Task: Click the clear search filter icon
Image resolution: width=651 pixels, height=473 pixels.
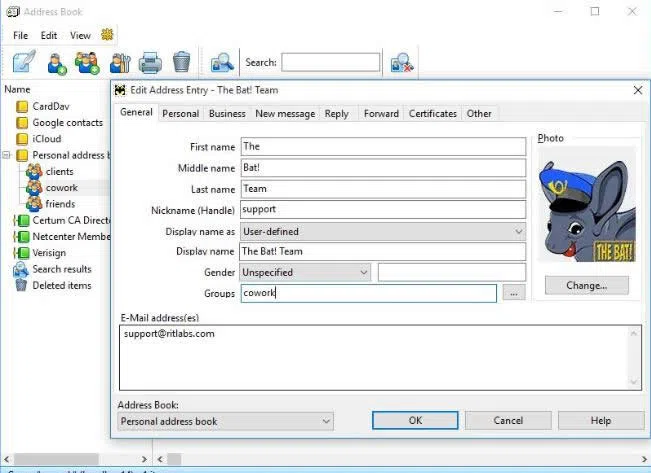Action: click(x=402, y=62)
